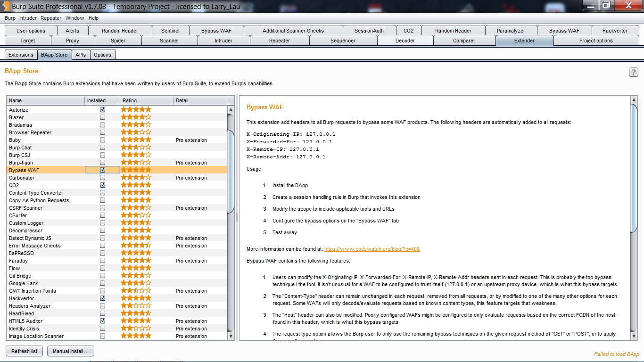This screenshot has height=362, width=644.
Task: Open the codewatch.org blog link
Action: tap(372, 249)
